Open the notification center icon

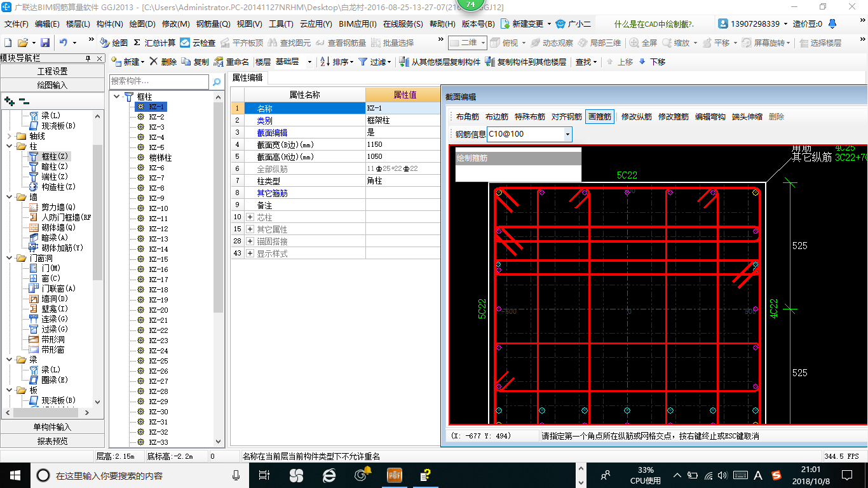[x=846, y=475]
